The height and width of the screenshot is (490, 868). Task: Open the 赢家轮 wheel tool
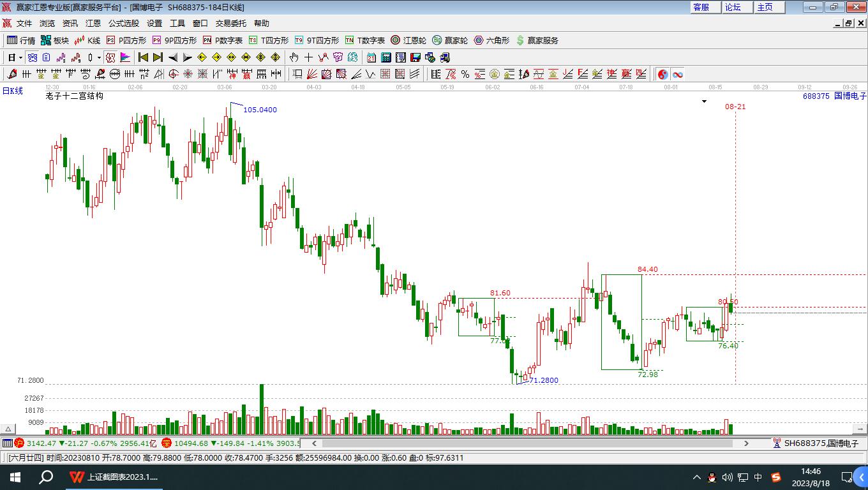click(450, 40)
